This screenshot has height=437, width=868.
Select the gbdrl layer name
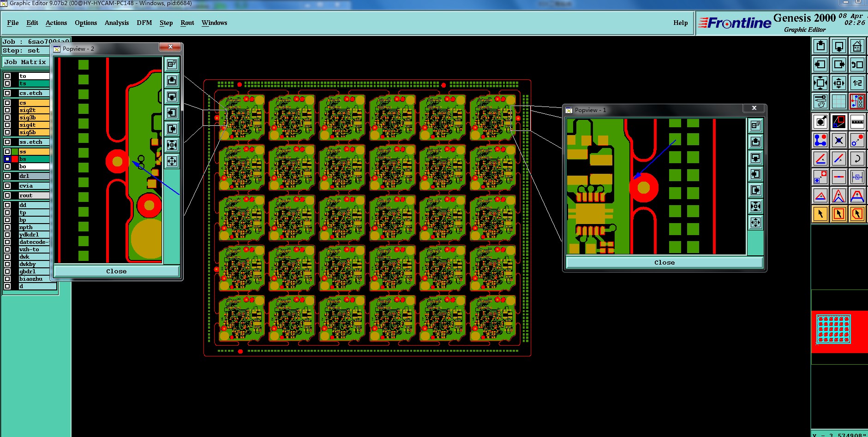point(34,272)
